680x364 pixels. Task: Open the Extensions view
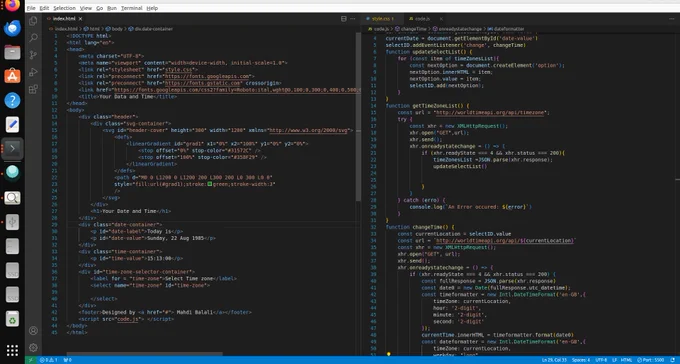(x=33, y=89)
